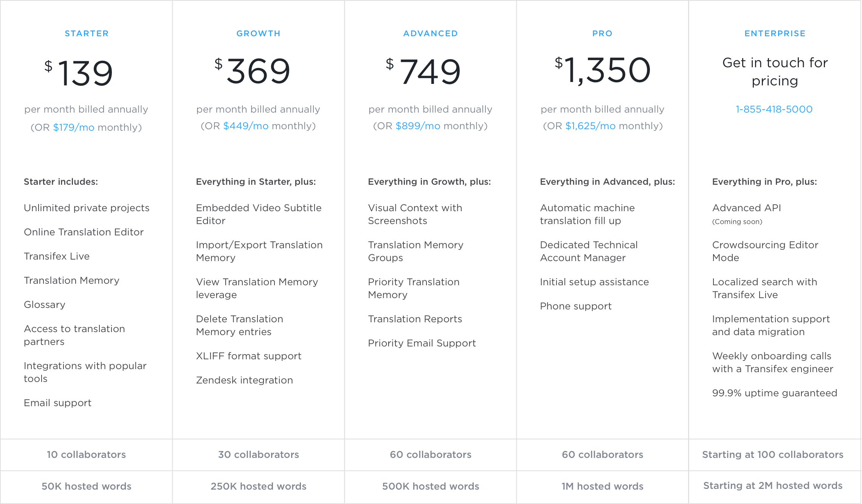
Task: Select the STARTER plan heading
Action: pyautogui.click(x=87, y=34)
